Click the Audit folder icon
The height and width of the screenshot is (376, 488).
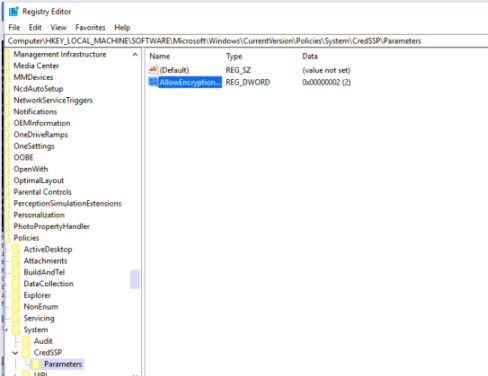point(26,341)
